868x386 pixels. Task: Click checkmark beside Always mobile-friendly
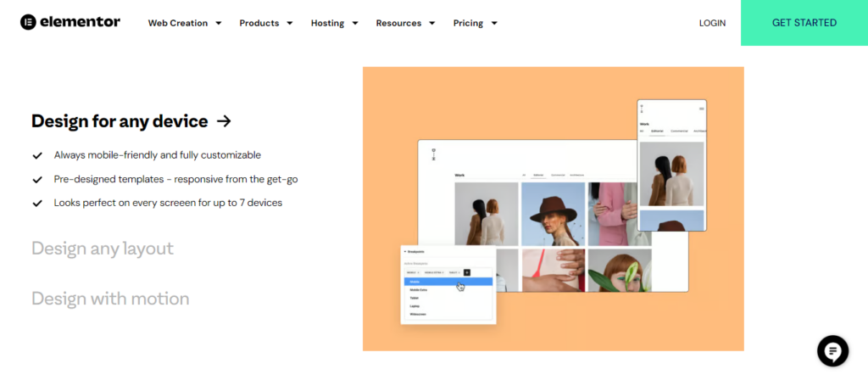pos(37,155)
